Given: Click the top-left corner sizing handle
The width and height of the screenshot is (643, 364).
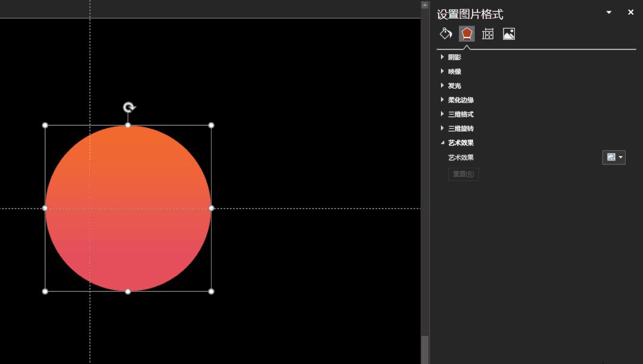Looking at the screenshot, I should coord(45,126).
